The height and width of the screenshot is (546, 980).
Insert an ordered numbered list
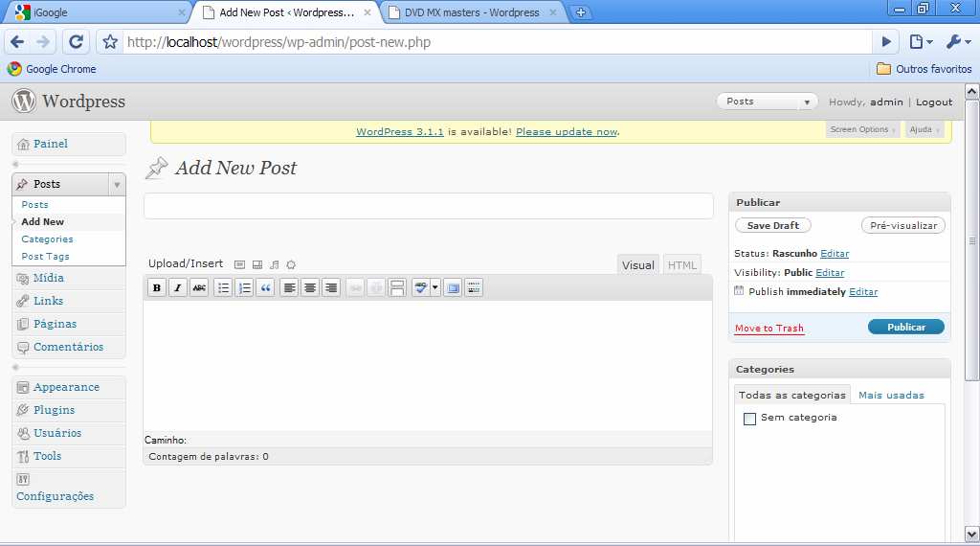pos(244,287)
